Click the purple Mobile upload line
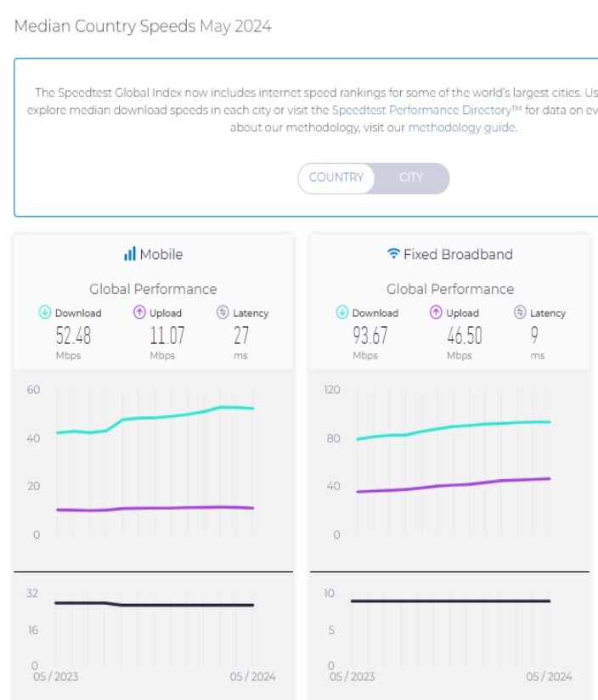Image resolution: width=598 pixels, height=700 pixels. (x=153, y=508)
